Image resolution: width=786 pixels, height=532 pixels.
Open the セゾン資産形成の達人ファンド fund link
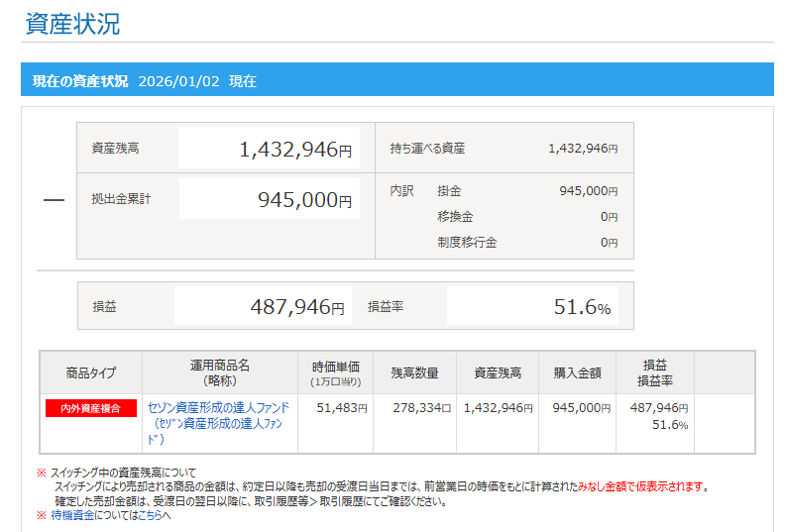tap(218, 407)
